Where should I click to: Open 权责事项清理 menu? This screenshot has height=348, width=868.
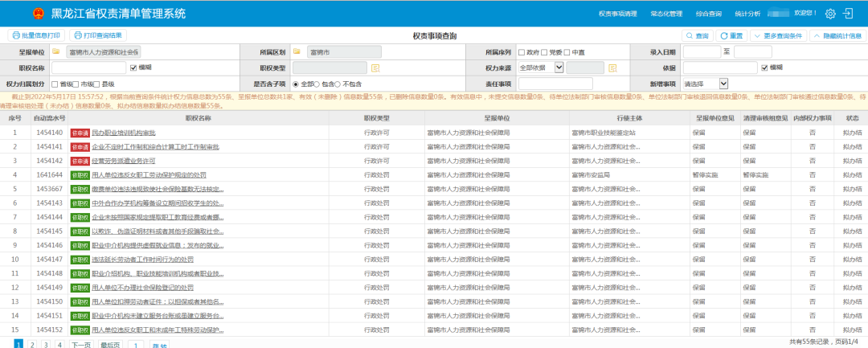[618, 14]
